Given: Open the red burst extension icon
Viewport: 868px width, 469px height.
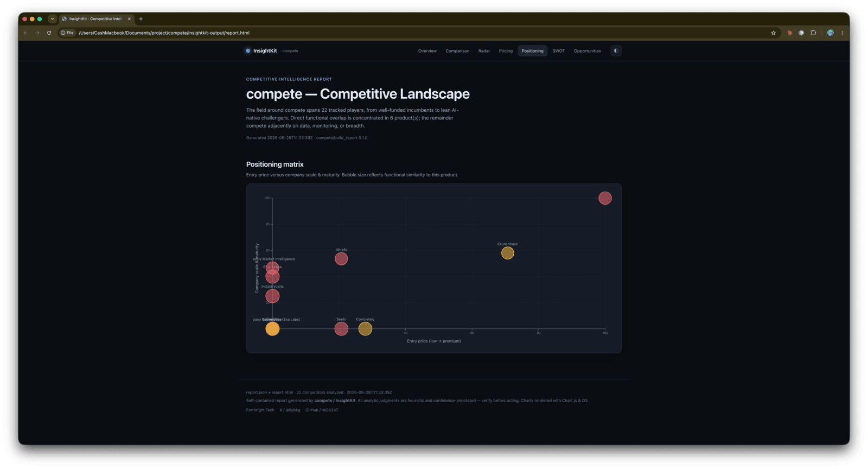Looking at the screenshot, I should [x=789, y=33].
